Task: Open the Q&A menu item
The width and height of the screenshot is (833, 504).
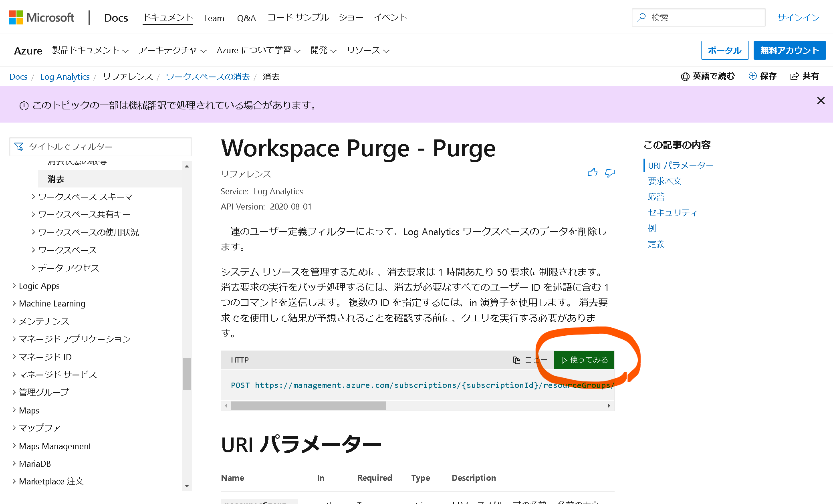Action: [246, 18]
